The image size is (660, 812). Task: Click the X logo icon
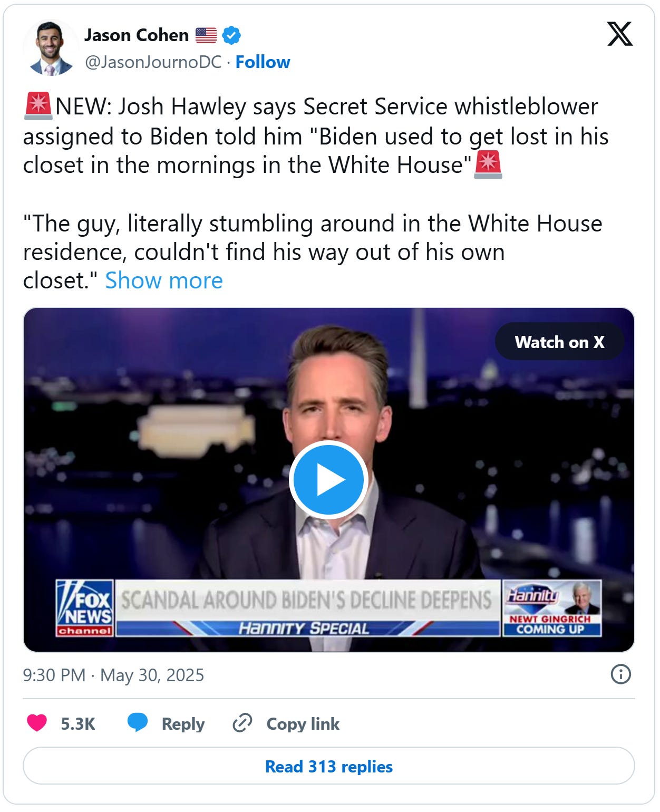[619, 35]
